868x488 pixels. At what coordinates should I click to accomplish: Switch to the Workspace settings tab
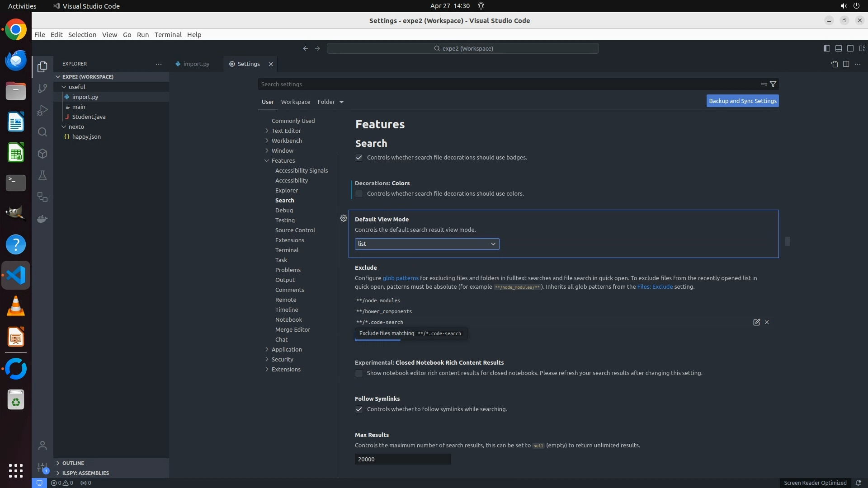click(295, 102)
